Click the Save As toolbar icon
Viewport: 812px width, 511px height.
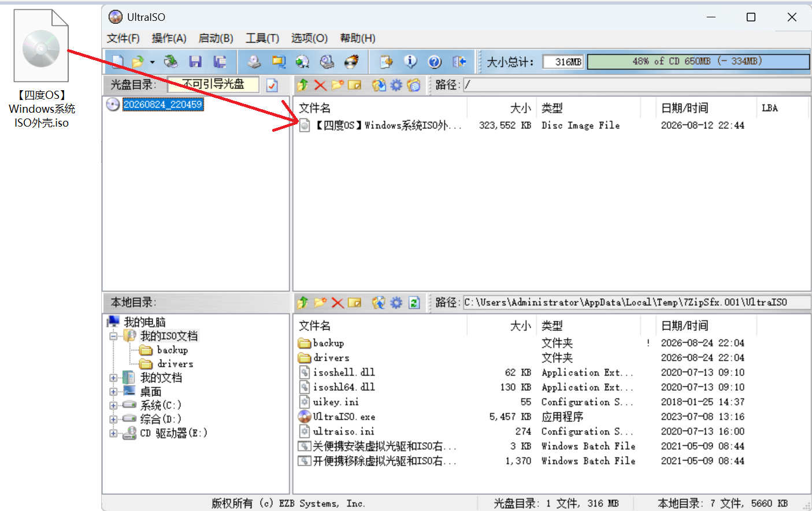pyautogui.click(x=220, y=62)
